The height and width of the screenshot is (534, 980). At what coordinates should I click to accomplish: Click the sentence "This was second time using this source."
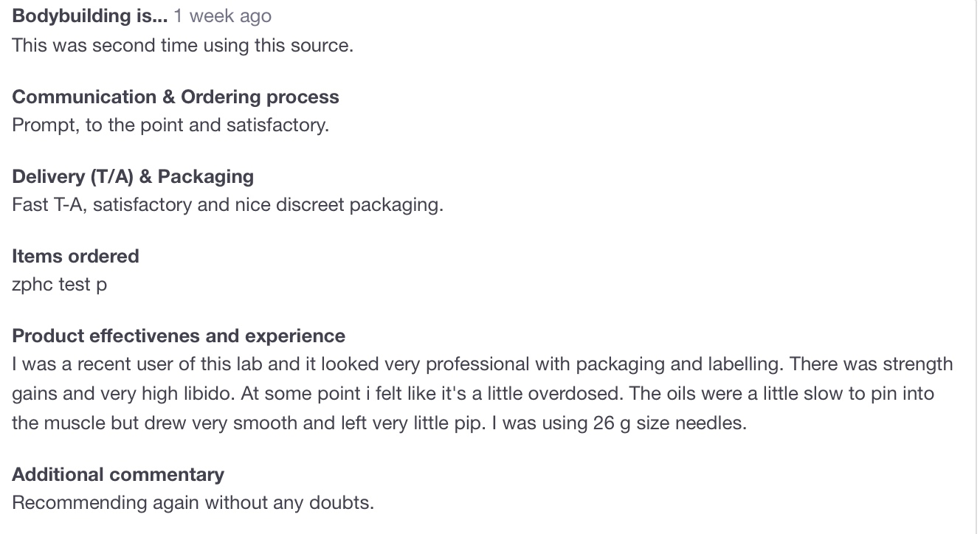click(x=182, y=45)
